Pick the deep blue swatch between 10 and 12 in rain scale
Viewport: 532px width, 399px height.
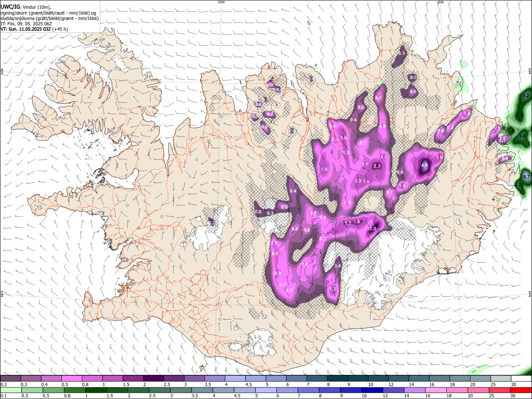click(372, 390)
